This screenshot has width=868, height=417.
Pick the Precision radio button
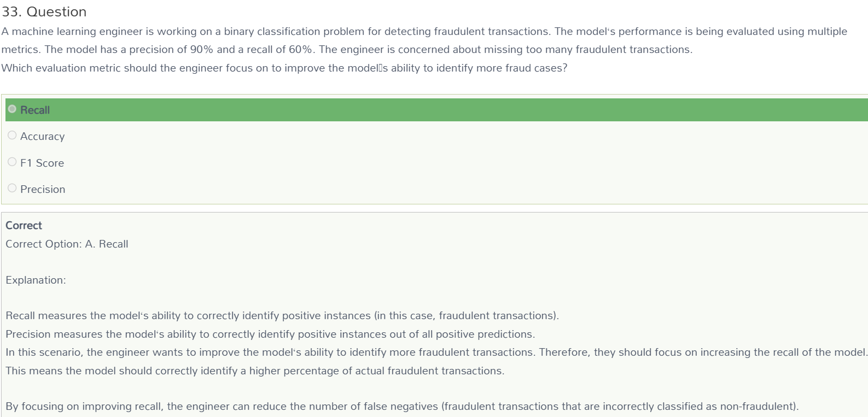point(12,188)
